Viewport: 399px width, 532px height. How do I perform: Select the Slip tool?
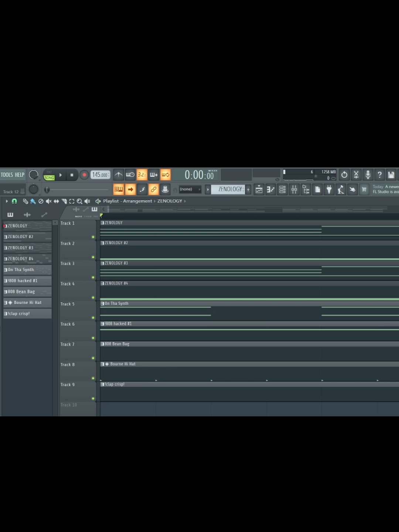point(56,201)
